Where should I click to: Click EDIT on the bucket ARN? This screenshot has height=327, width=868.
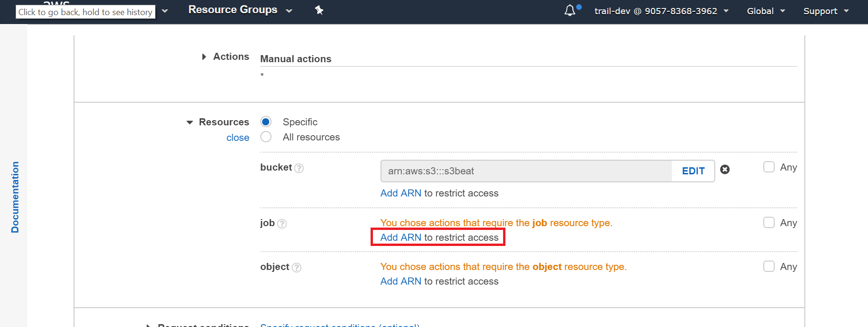[x=693, y=171]
